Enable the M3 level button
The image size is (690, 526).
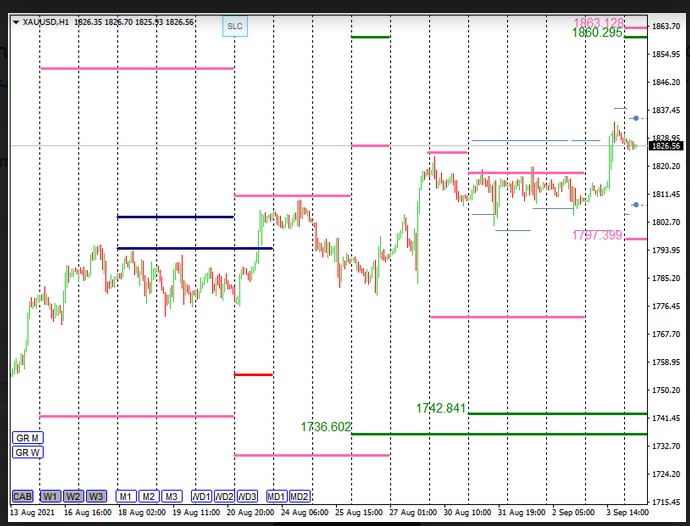172,497
